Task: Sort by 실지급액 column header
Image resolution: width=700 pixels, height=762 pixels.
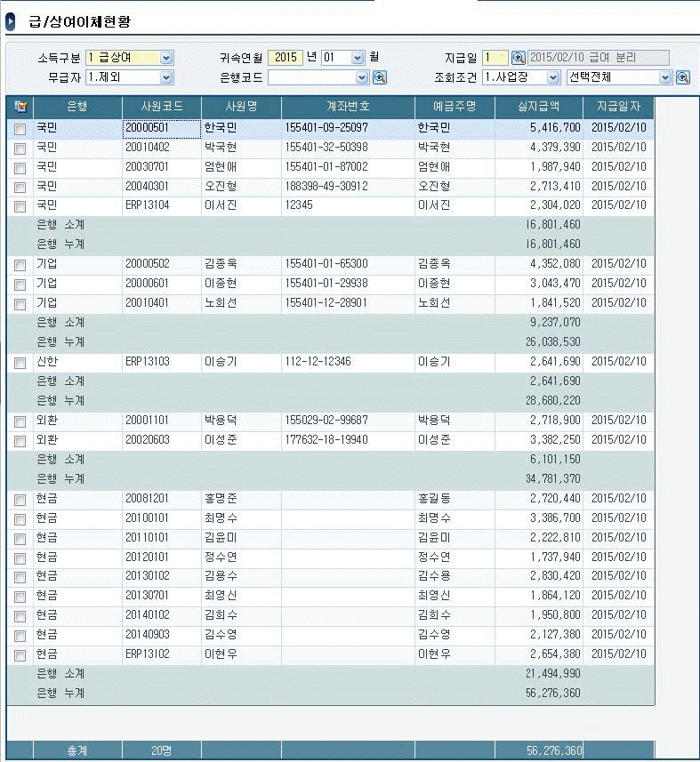Action: click(x=539, y=108)
